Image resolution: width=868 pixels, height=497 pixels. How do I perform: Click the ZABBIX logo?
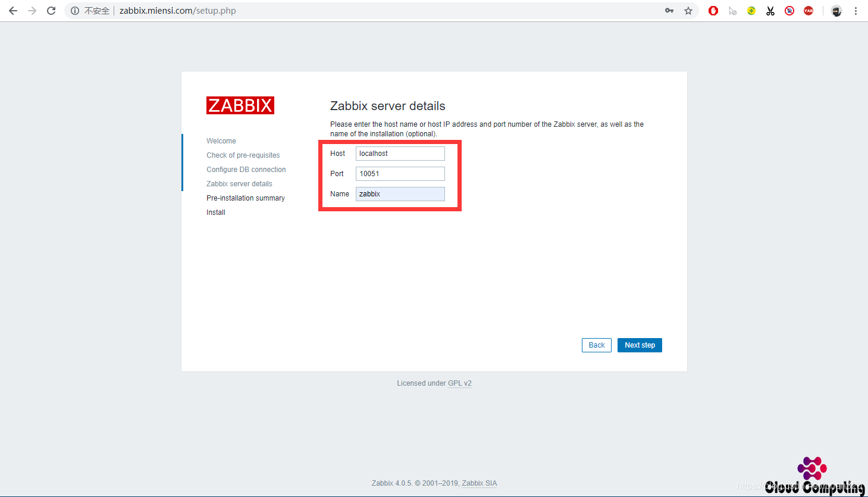click(240, 105)
